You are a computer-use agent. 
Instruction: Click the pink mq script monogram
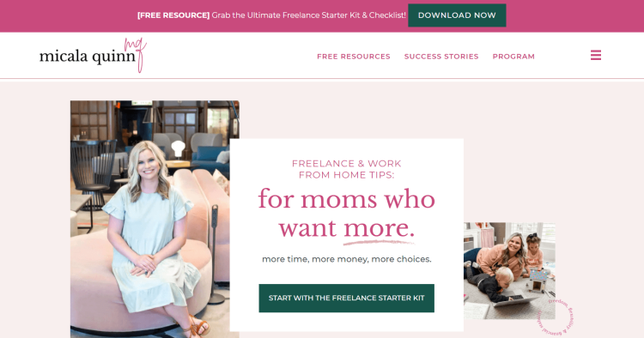[x=136, y=55]
